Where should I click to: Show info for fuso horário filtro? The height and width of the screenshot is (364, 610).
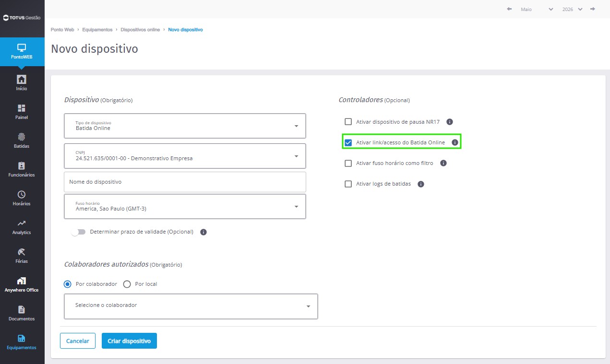(443, 163)
